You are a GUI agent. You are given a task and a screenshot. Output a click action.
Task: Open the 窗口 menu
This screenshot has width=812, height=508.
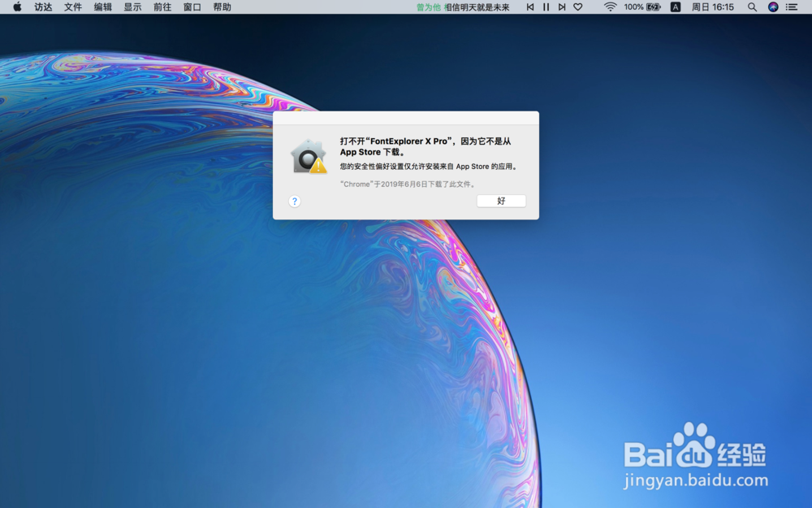pyautogui.click(x=192, y=7)
